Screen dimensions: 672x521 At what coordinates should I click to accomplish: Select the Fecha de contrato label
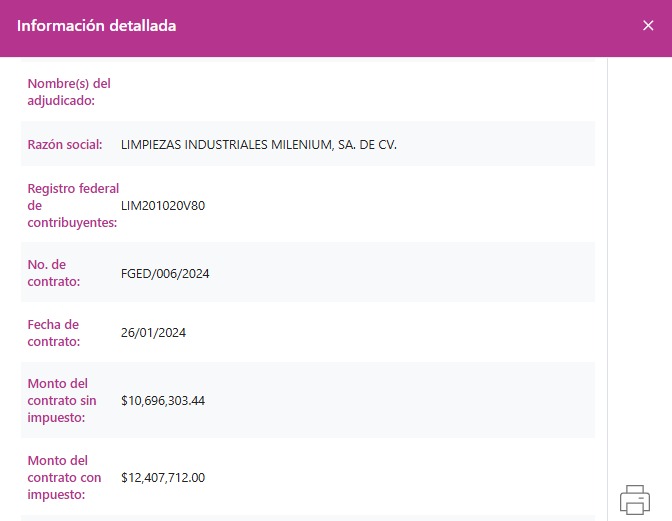coord(53,333)
